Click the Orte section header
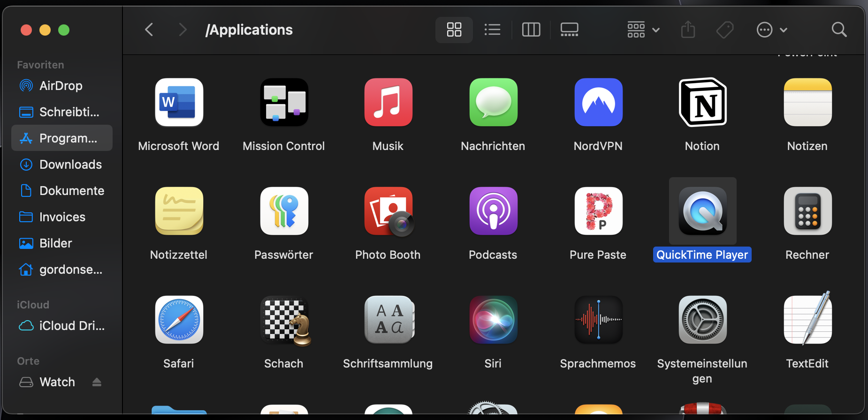This screenshot has height=420, width=868. click(28, 361)
